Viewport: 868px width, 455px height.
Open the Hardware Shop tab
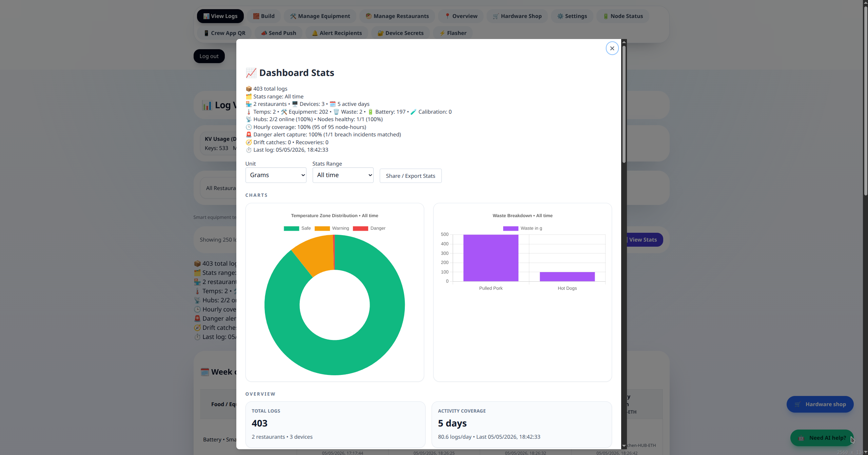click(x=517, y=16)
